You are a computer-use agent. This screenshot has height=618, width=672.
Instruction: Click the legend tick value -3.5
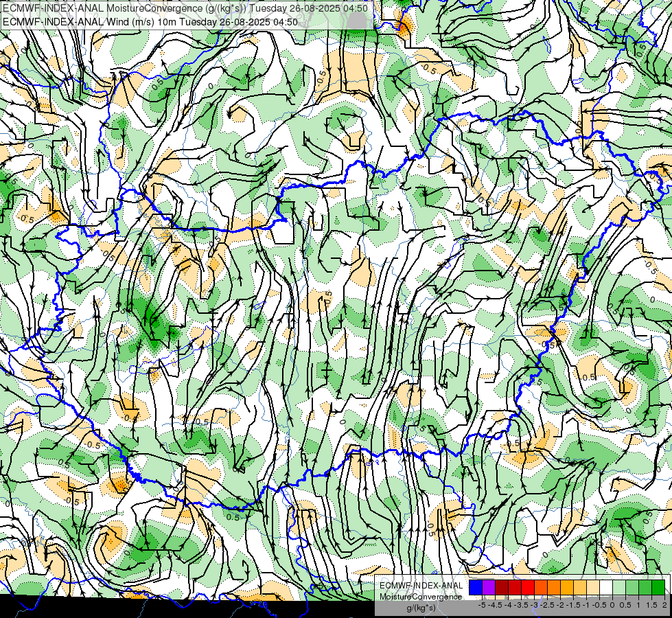tap(521, 605)
